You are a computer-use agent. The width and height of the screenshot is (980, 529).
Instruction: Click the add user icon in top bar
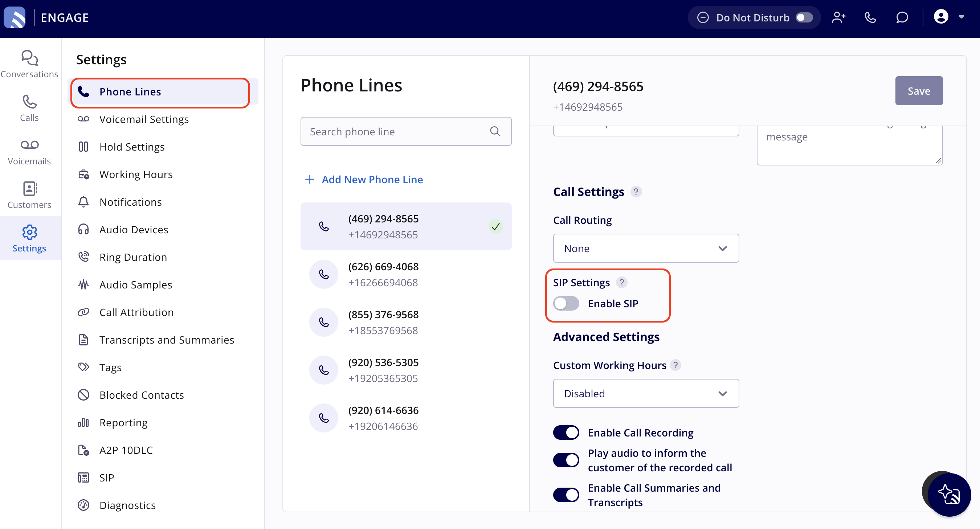838,17
